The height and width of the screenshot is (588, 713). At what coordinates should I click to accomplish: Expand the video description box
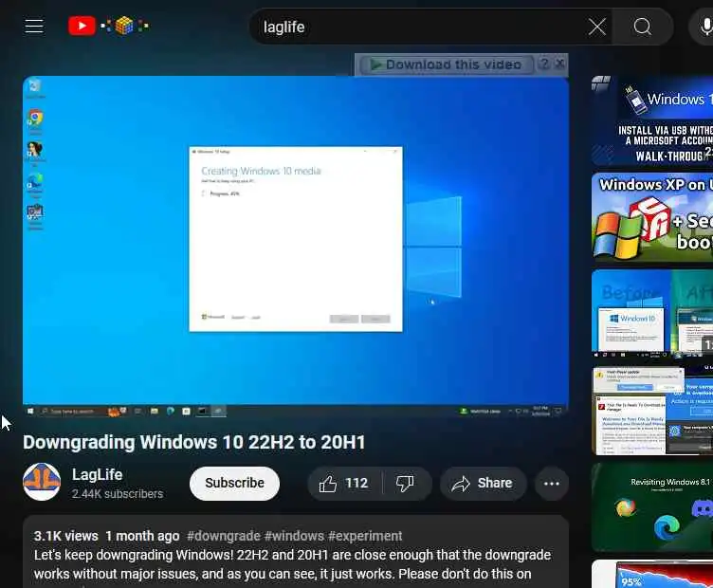pyautogui.click(x=296, y=553)
